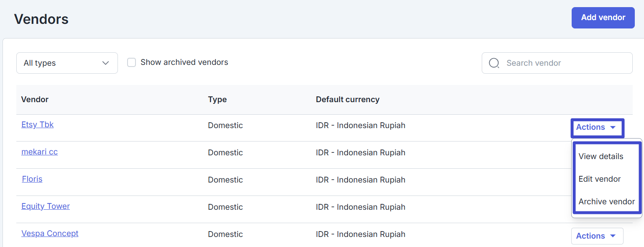Select Edit vendor in the Actions menu

pos(599,179)
